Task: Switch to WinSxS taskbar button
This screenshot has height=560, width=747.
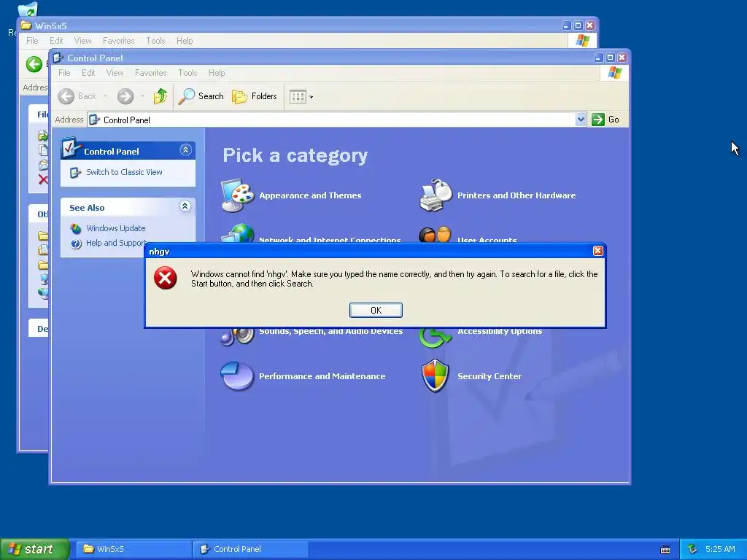Action: [133, 549]
